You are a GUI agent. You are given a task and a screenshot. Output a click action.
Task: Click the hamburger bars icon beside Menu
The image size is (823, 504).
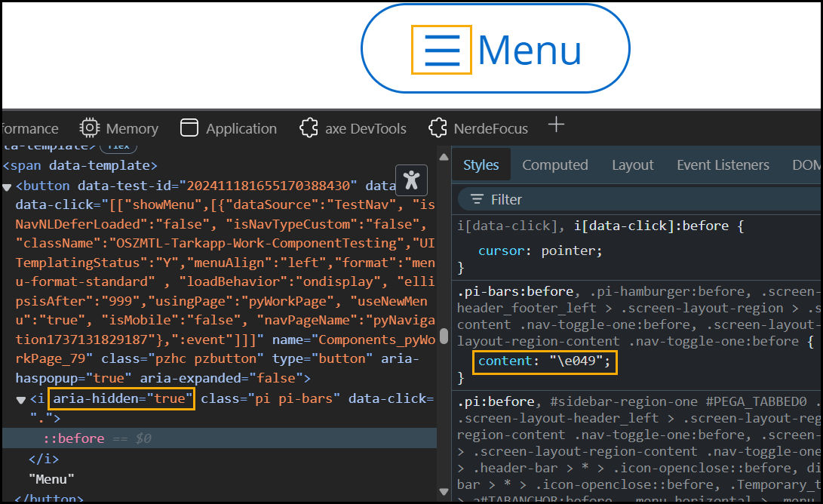pyautogui.click(x=441, y=50)
